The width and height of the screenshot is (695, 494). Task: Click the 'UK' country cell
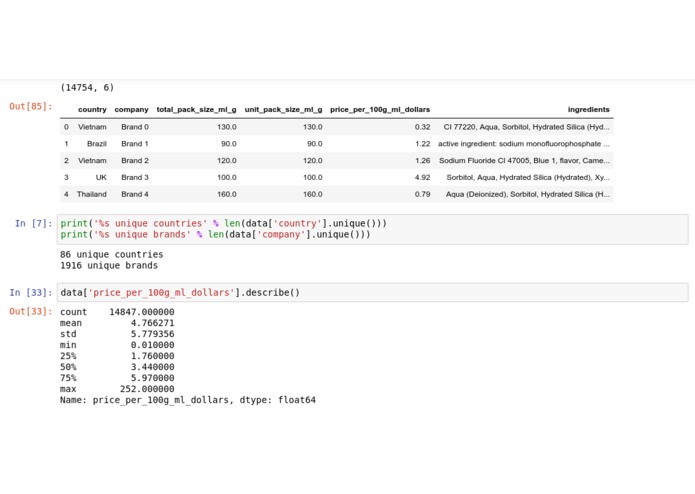(x=101, y=177)
